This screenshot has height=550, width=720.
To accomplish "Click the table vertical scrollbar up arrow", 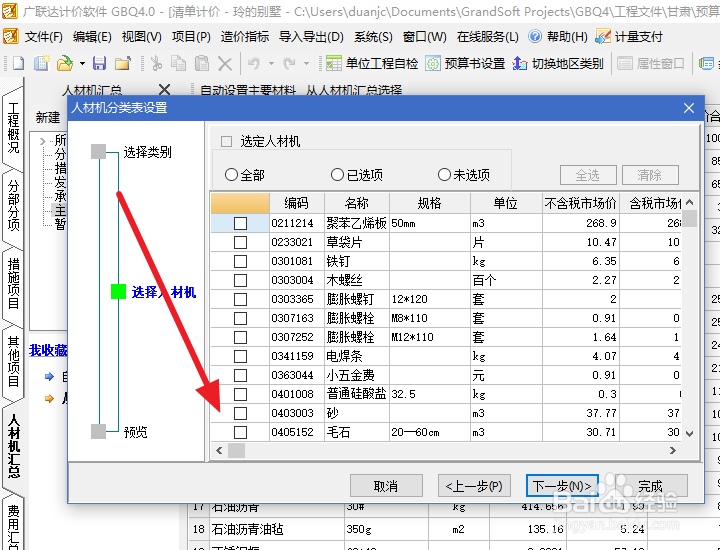I will 689,202.
